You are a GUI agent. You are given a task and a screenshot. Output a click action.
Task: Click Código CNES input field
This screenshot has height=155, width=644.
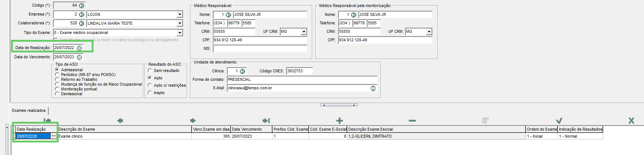[x=299, y=71]
